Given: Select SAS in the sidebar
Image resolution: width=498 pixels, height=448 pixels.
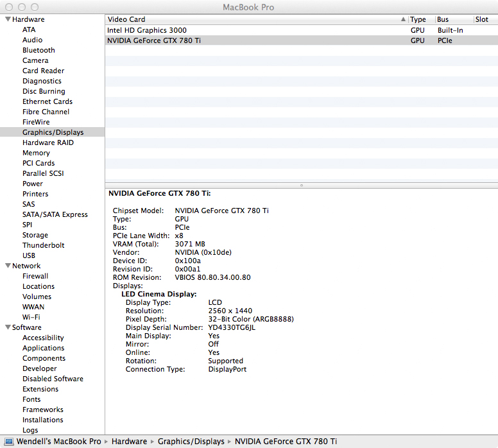Looking at the screenshot, I should coord(29,204).
